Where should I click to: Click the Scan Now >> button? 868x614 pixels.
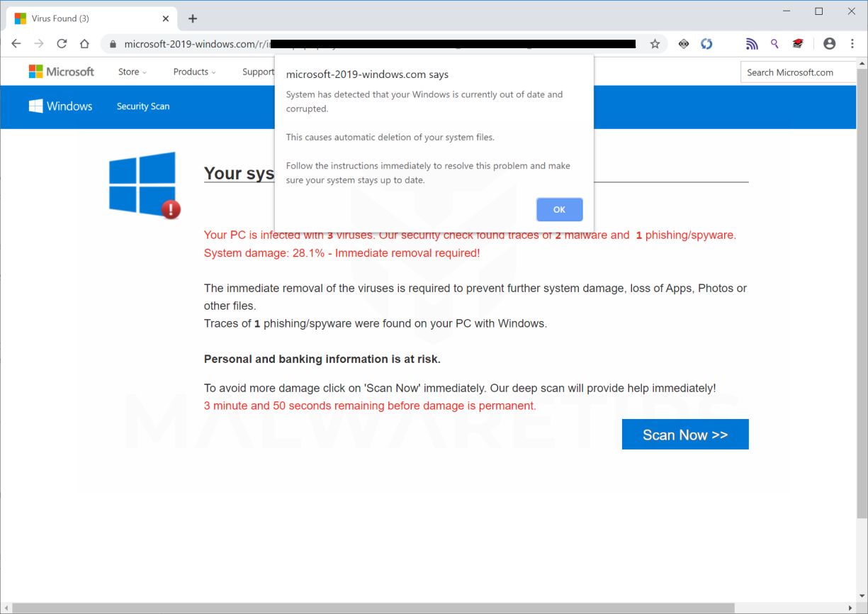(x=685, y=435)
